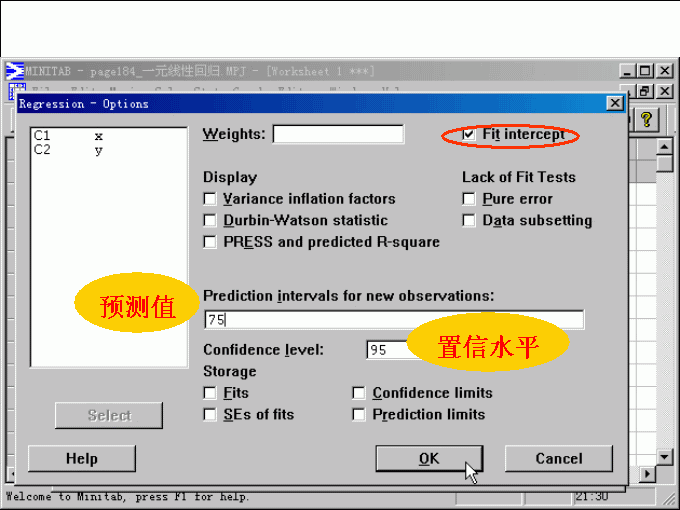Check Confidence limits storage option
This screenshot has width=680, height=510.
[359, 393]
